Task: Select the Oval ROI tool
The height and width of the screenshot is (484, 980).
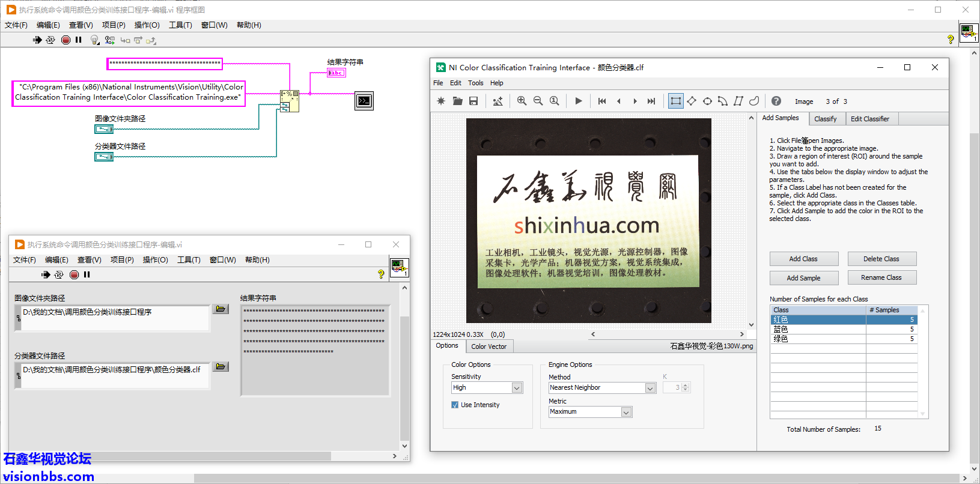Action: tap(707, 101)
